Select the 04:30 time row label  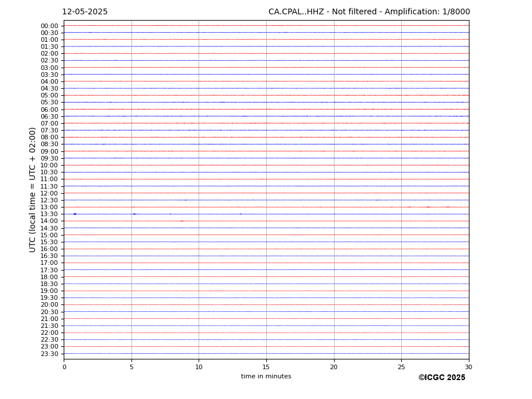coord(49,88)
